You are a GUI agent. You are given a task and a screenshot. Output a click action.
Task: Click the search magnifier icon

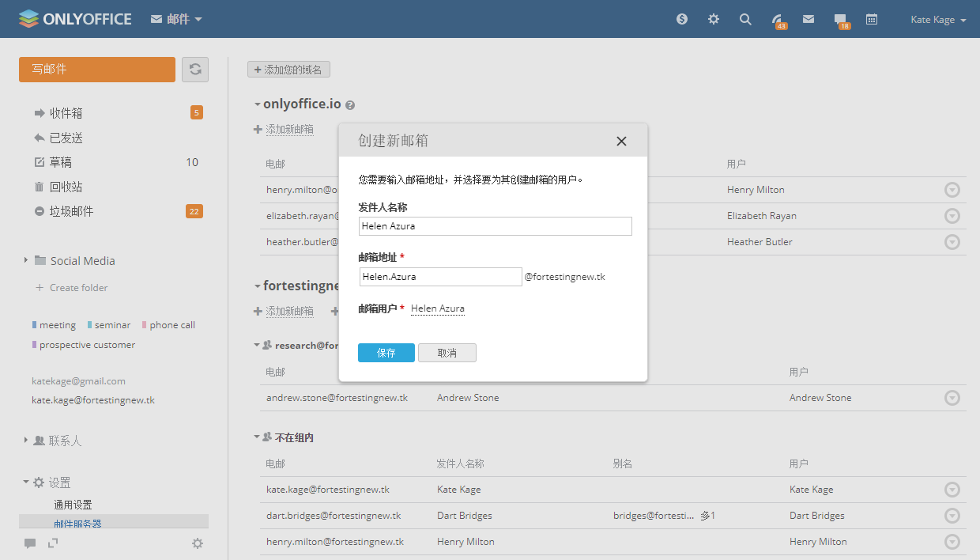tap(745, 20)
